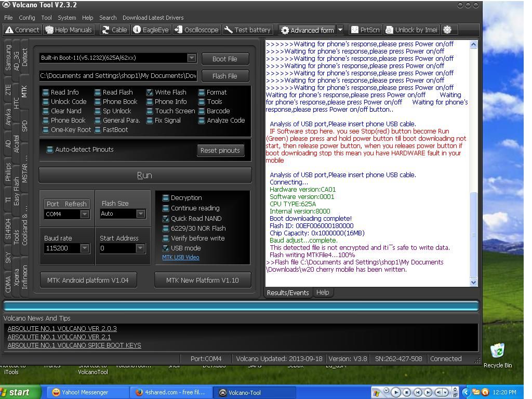532x399 pixels.
Task: Launch the EagleEye tool
Action: [x=151, y=30]
